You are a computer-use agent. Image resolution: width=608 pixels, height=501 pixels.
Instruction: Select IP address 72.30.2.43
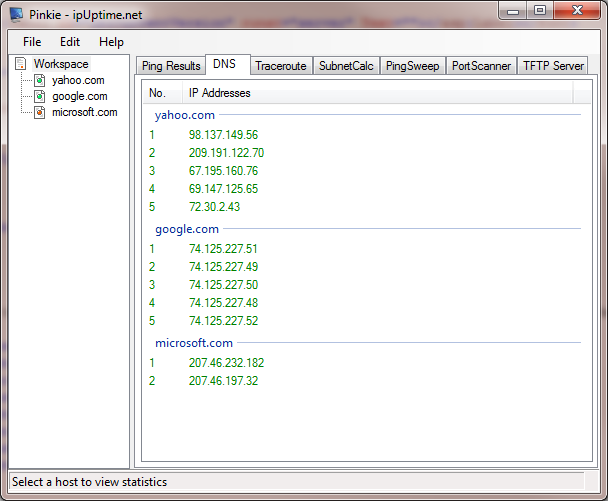point(214,207)
